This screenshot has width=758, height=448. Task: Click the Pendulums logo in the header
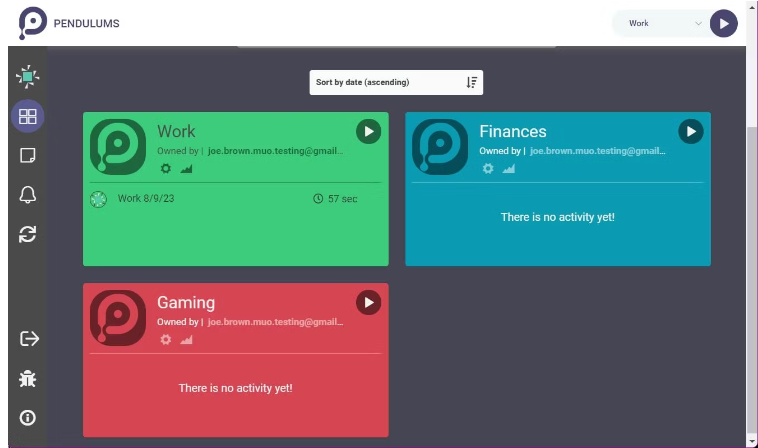(32, 23)
